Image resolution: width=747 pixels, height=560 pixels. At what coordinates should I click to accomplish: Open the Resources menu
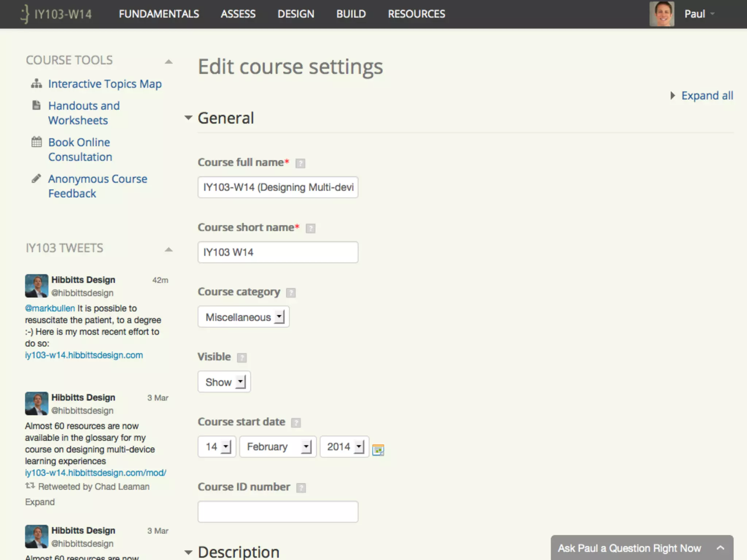pyautogui.click(x=416, y=14)
